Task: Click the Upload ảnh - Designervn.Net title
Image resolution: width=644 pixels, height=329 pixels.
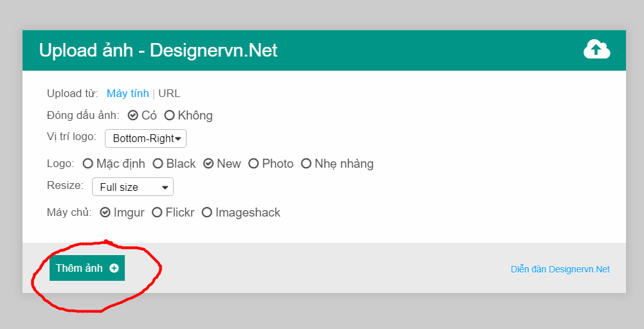Action: tap(158, 51)
